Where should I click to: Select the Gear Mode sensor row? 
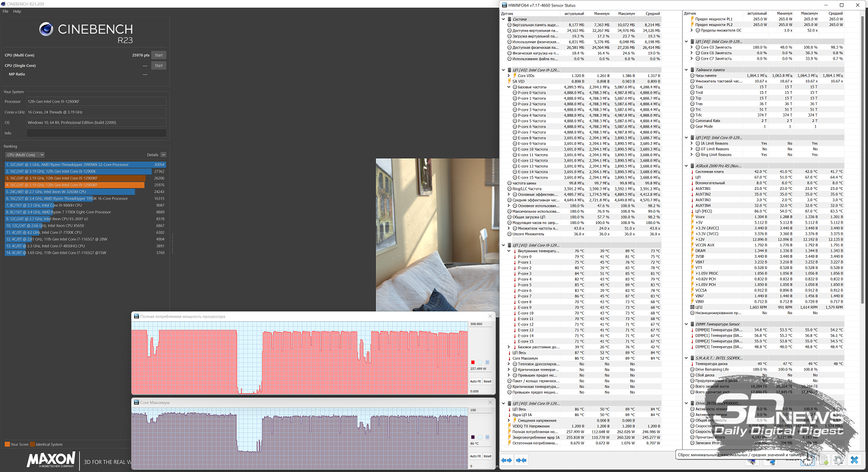point(767,126)
